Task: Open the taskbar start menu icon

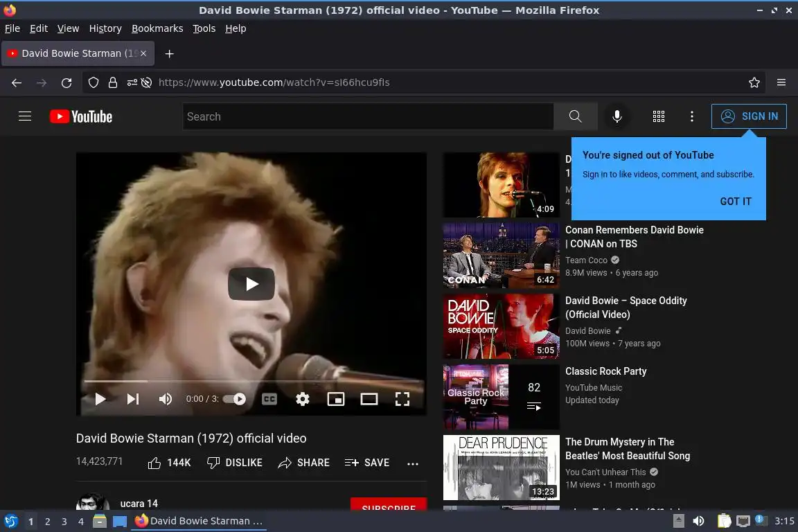Action: coord(10,521)
